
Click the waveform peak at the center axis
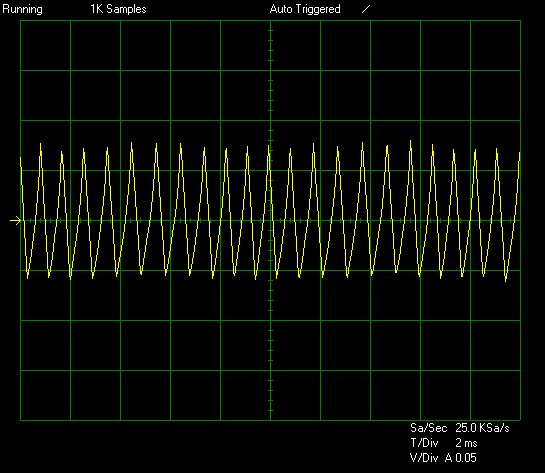(269, 147)
